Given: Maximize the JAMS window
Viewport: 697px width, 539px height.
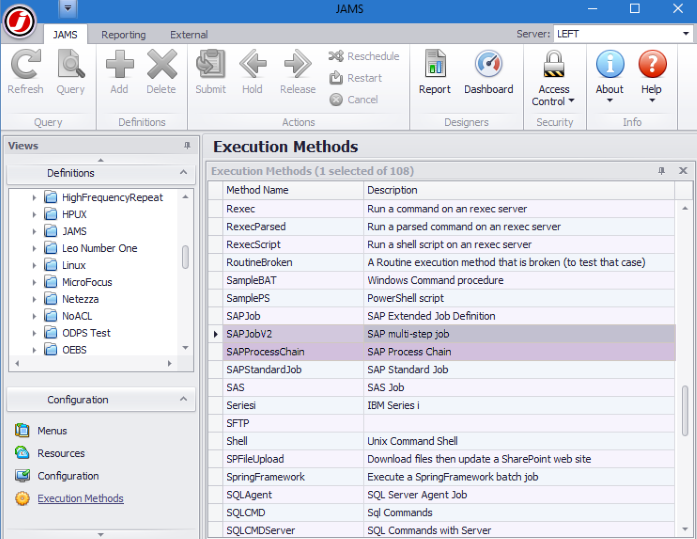Looking at the screenshot, I should 635,8.
